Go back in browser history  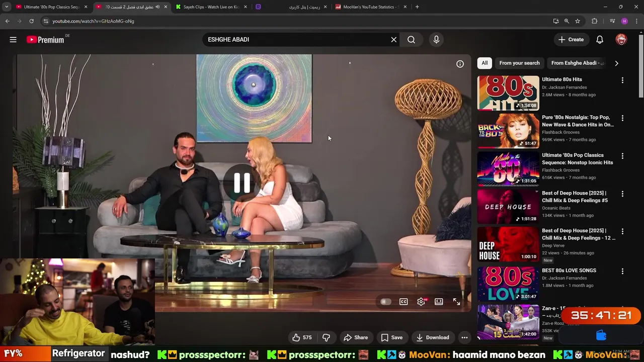[7, 21]
